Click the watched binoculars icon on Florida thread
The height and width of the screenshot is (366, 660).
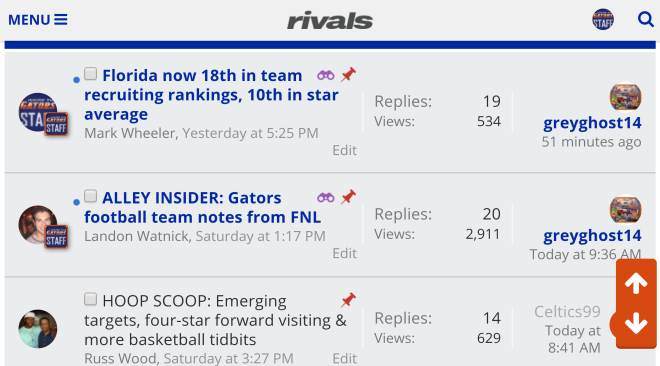click(x=326, y=75)
